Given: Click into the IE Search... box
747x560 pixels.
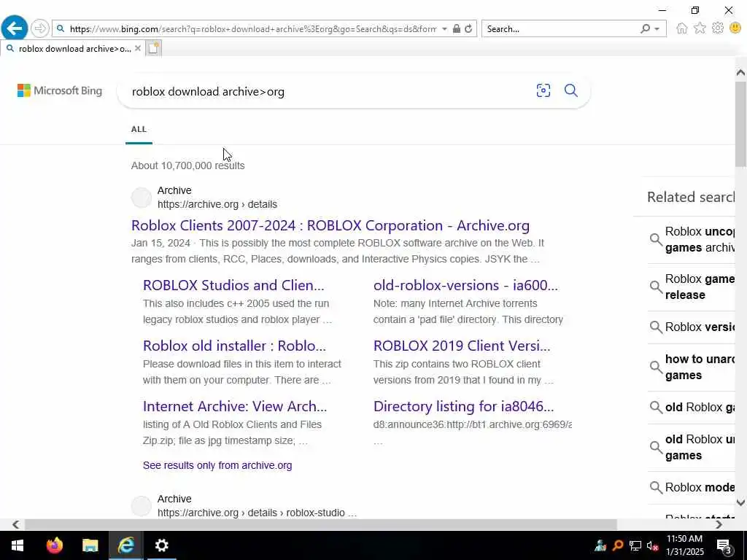Looking at the screenshot, I should (x=560, y=28).
